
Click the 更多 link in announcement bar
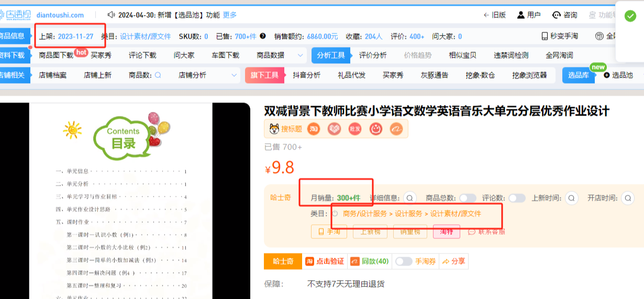coord(230,15)
